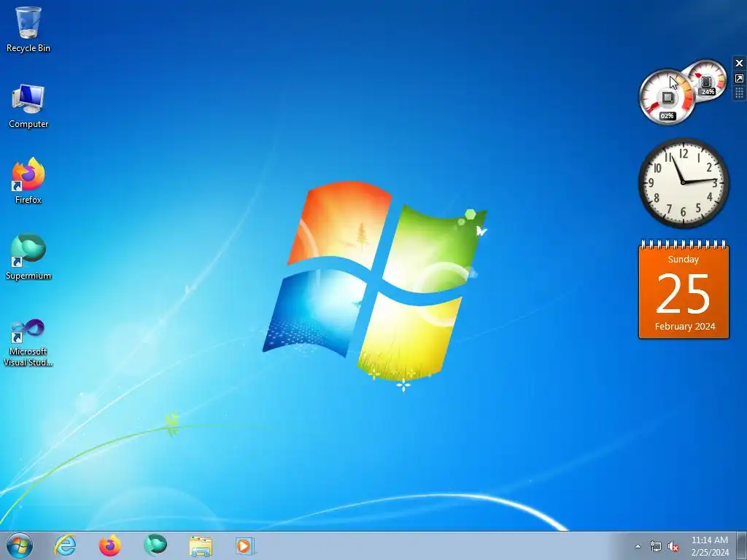The image size is (747, 560).
Task: Click the muted volume tray icon
Action: [x=673, y=547]
